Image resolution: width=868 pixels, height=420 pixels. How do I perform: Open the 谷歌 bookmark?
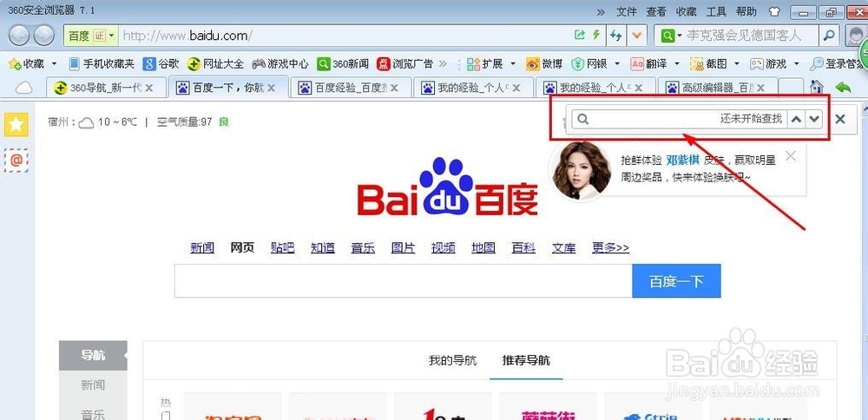161,64
